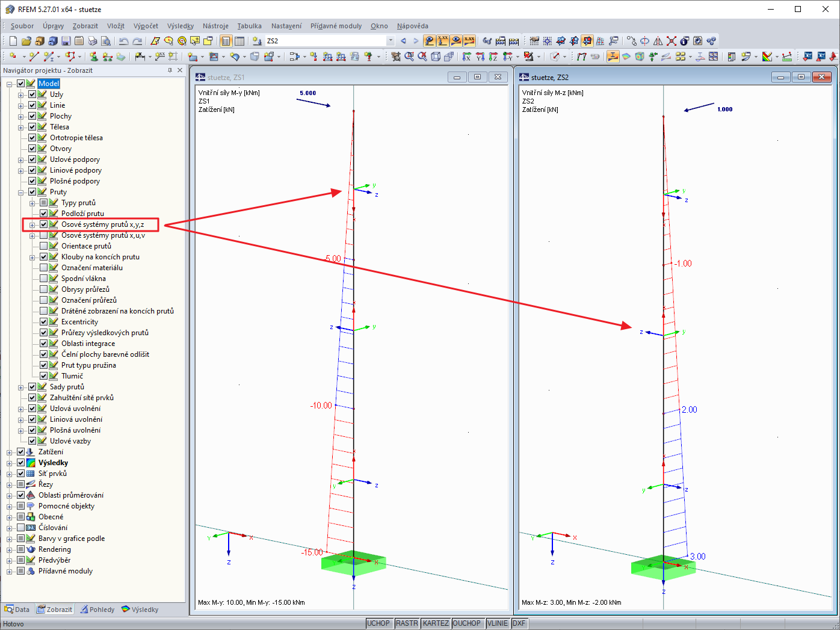Image resolution: width=840 pixels, height=630 pixels.
Task: Redo the action with the redo arrow
Action: pyautogui.click(x=137, y=41)
